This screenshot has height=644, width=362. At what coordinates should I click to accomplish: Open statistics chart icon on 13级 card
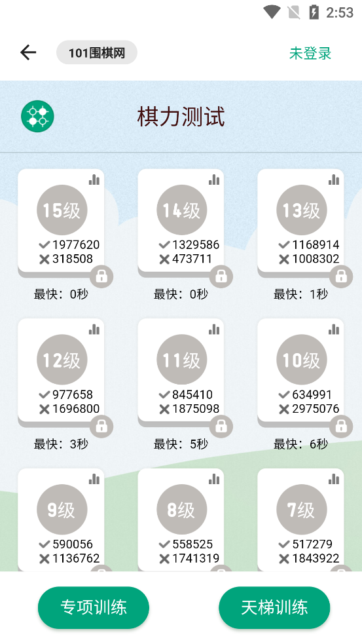point(334,180)
